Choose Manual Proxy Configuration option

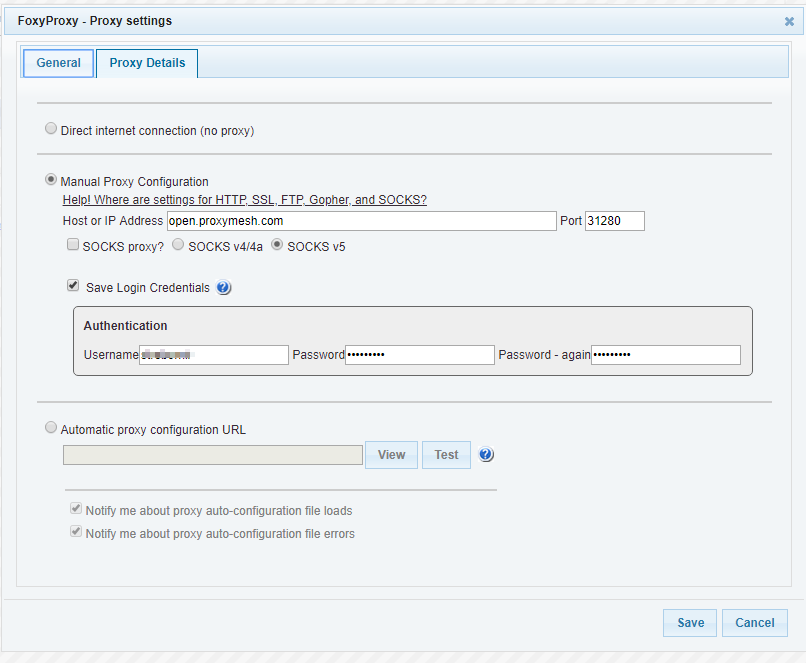(x=51, y=181)
